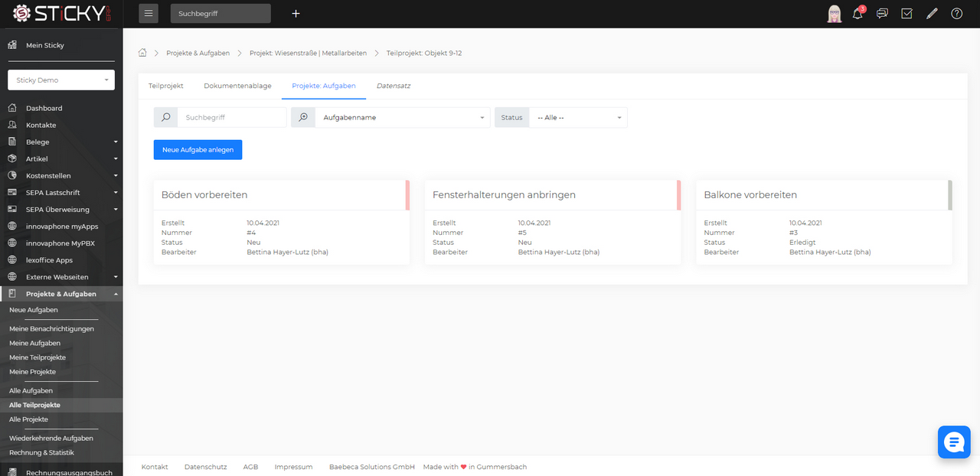The image size is (980, 476).
Task: Click the pencil edit icon
Action: [932, 13]
